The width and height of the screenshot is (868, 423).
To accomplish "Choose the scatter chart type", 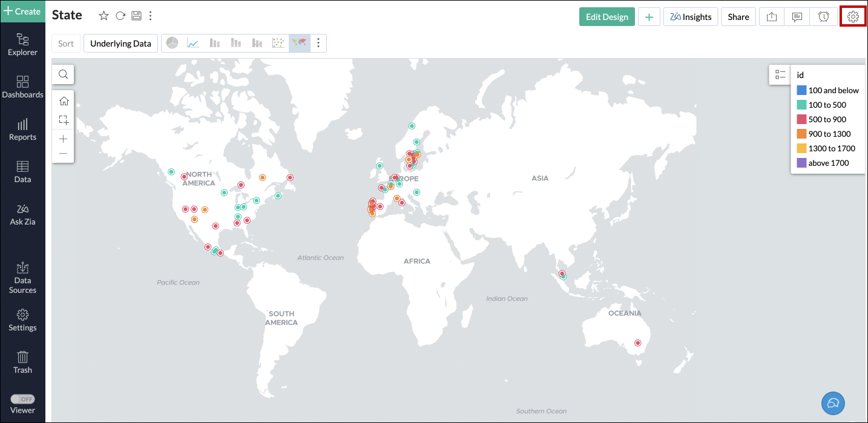I will [278, 43].
